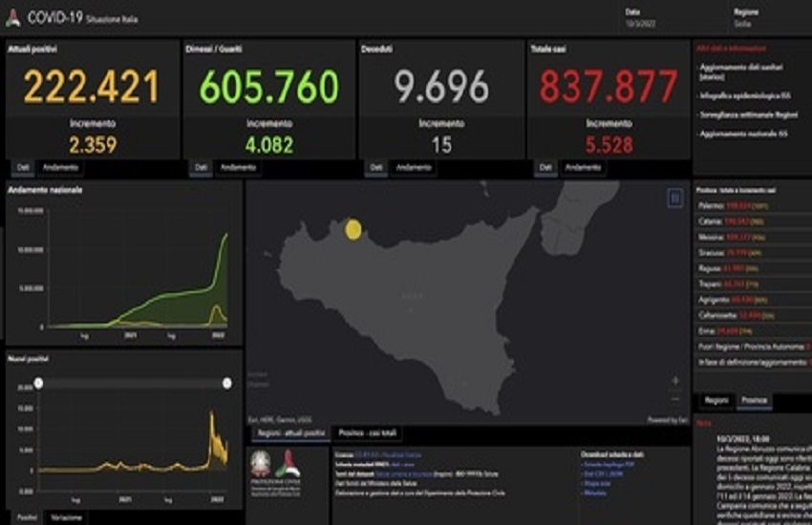Show Andamento tab under Deceduti
812x525 pixels.
point(414,167)
